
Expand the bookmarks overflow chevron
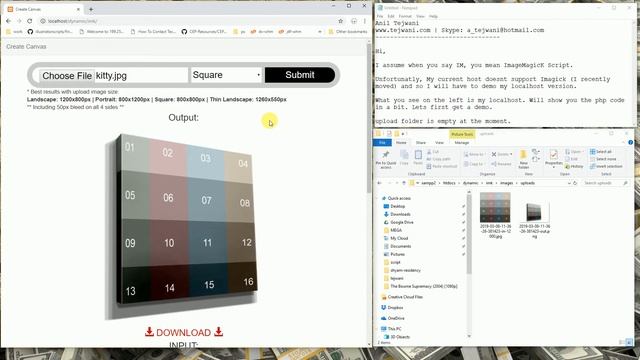point(320,31)
